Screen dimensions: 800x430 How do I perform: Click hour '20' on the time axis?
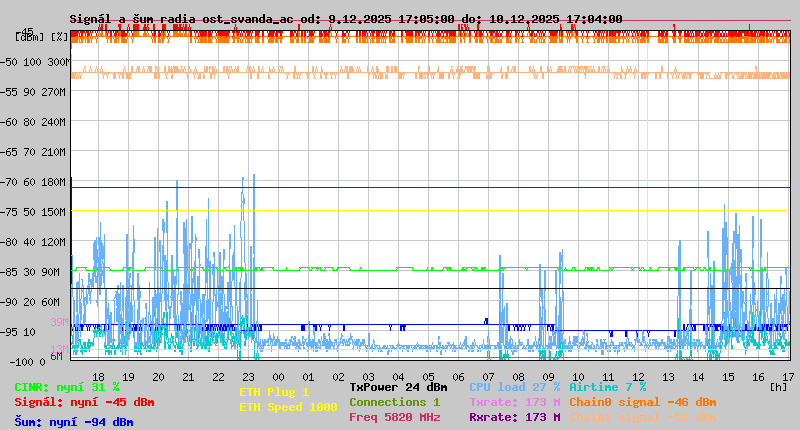(x=158, y=377)
